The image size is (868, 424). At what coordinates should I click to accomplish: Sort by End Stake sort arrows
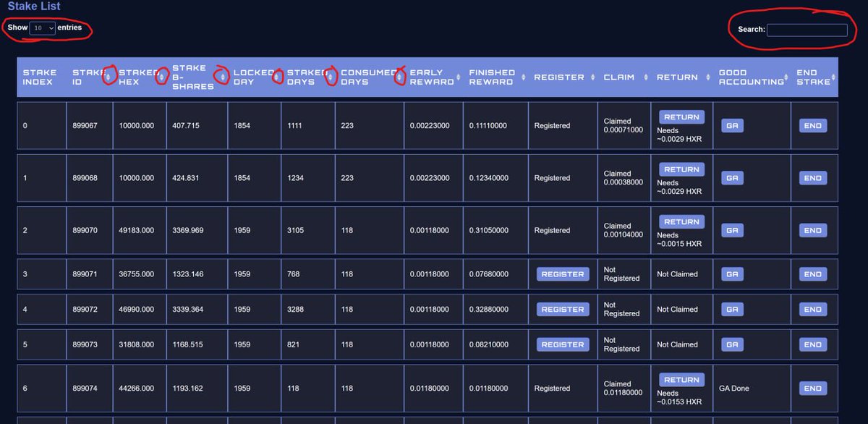pyautogui.click(x=833, y=77)
